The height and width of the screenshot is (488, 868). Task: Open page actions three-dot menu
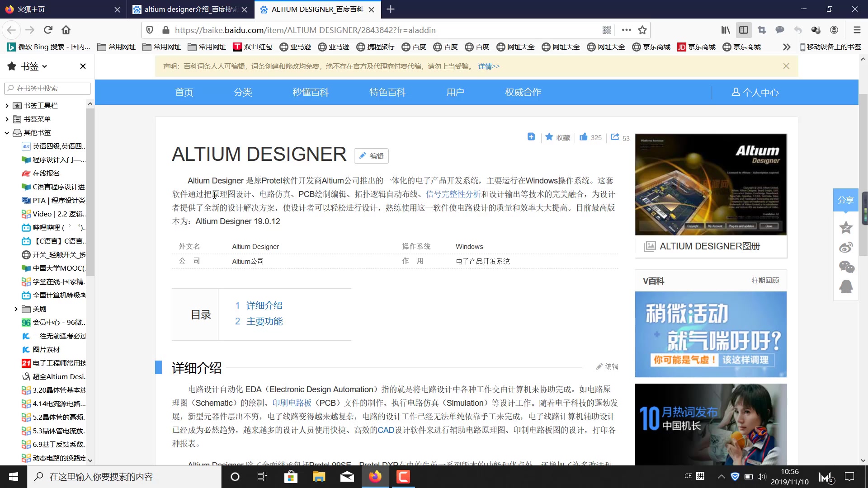[x=626, y=30]
